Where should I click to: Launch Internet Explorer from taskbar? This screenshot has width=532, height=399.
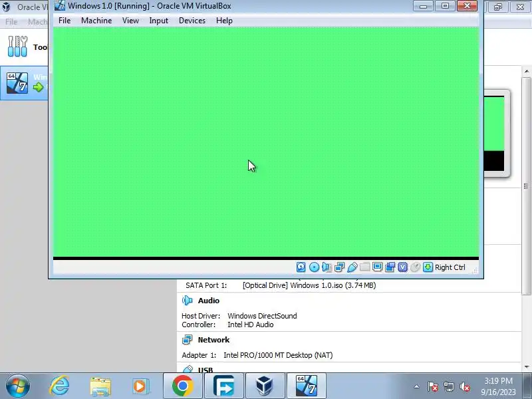[59, 386]
